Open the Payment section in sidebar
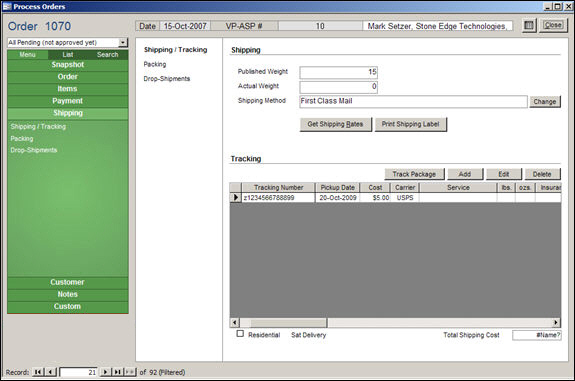Viewport: 575px width, 381px height. [67, 101]
